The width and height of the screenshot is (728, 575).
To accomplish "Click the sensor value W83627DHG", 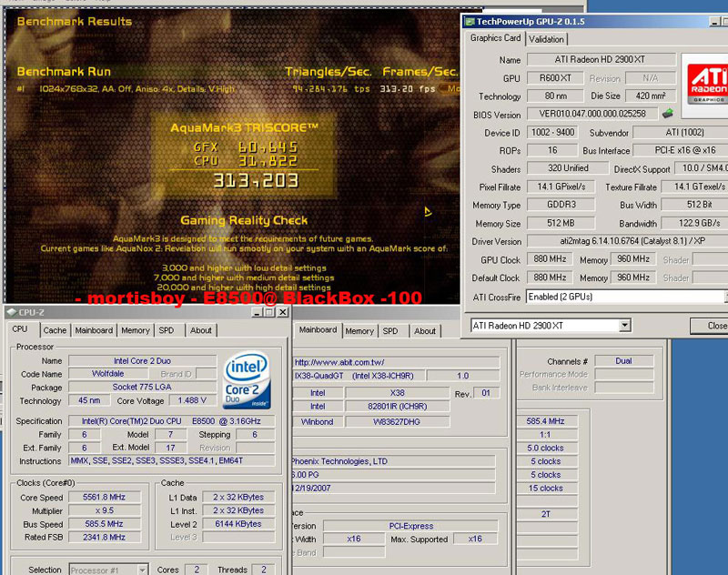I will (x=398, y=422).
